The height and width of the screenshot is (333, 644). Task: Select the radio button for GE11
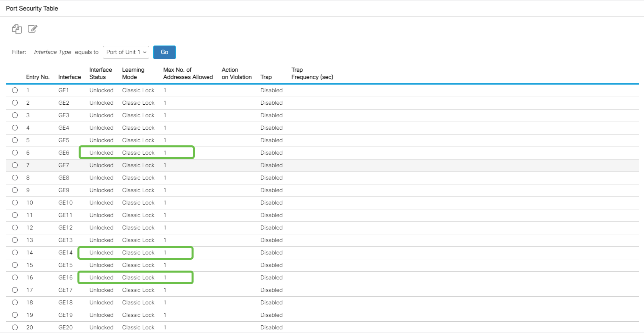point(15,215)
